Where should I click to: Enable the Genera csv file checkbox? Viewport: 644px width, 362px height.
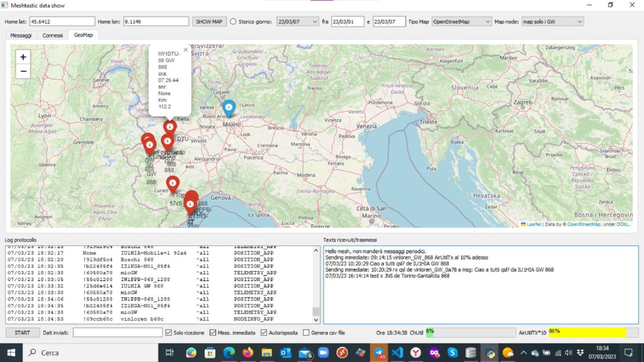click(306, 333)
